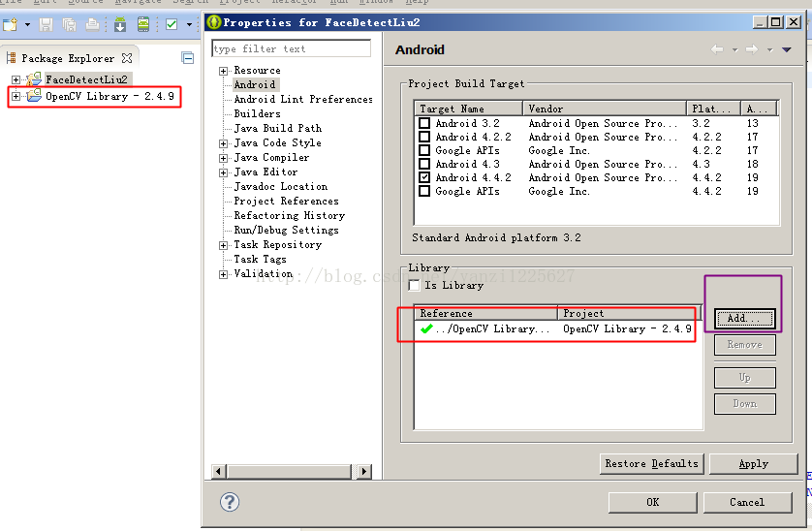Select Builders in the properties tree
Image resolution: width=812 pixels, height=531 pixels.
click(x=258, y=113)
